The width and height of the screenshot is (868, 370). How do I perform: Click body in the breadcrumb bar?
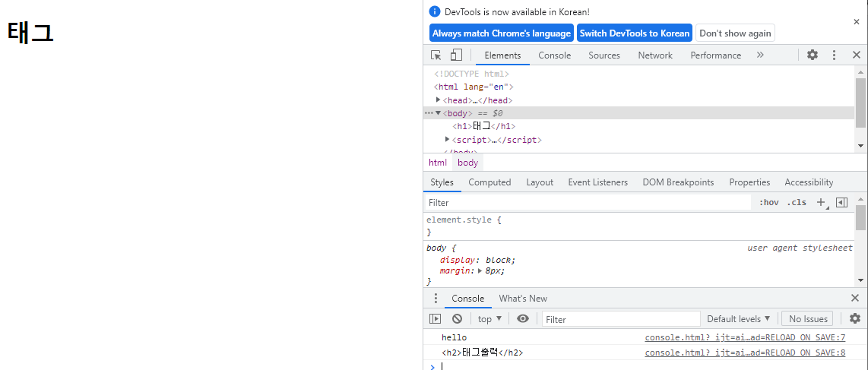[467, 163]
